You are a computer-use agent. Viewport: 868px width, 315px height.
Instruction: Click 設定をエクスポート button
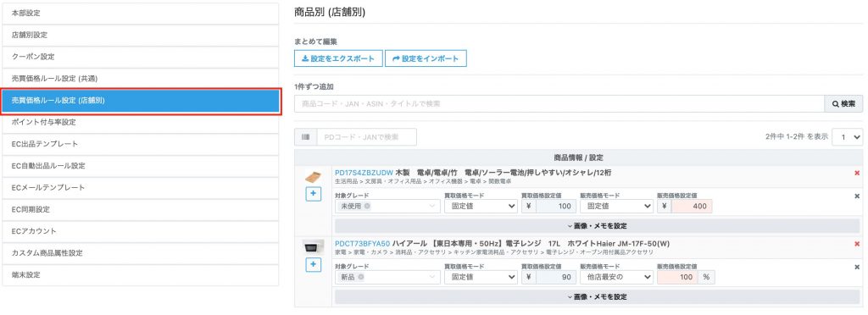[x=338, y=58]
